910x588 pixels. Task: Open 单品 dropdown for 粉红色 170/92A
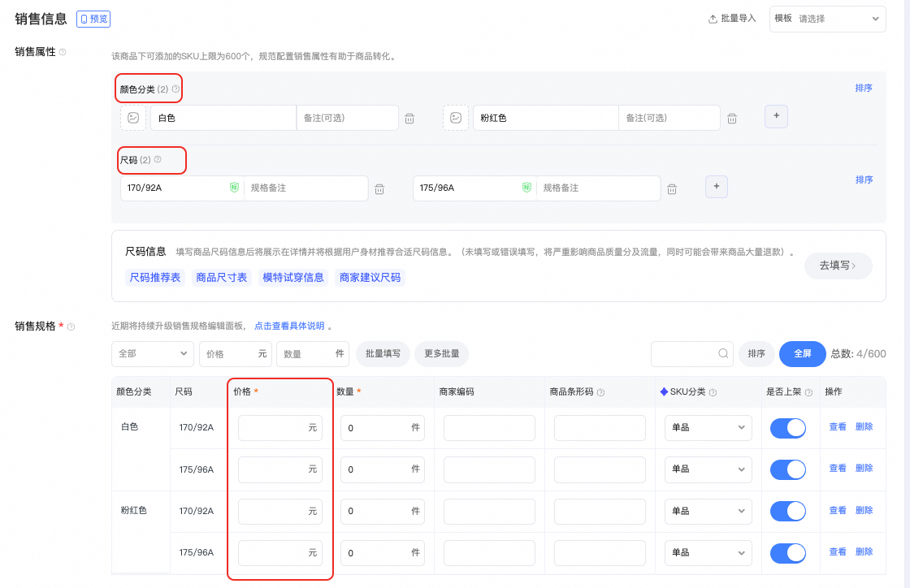[708, 512]
